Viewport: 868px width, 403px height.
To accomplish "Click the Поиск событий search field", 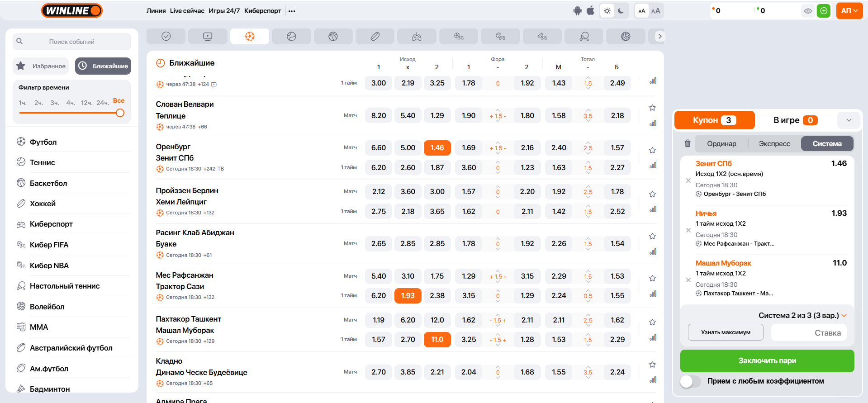I will coord(72,42).
